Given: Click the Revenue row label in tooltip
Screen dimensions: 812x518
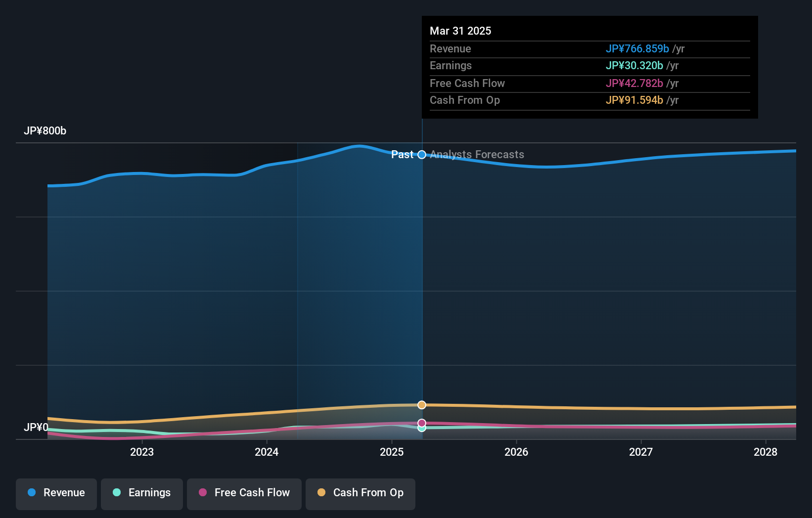Looking at the screenshot, I should pyautogui.click(x=451, y=49).
